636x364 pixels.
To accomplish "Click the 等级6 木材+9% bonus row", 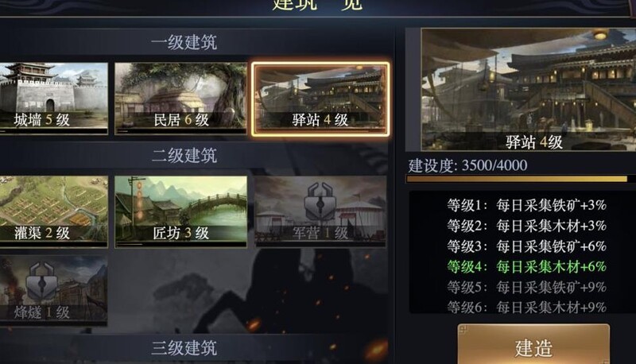I will 526,308.
